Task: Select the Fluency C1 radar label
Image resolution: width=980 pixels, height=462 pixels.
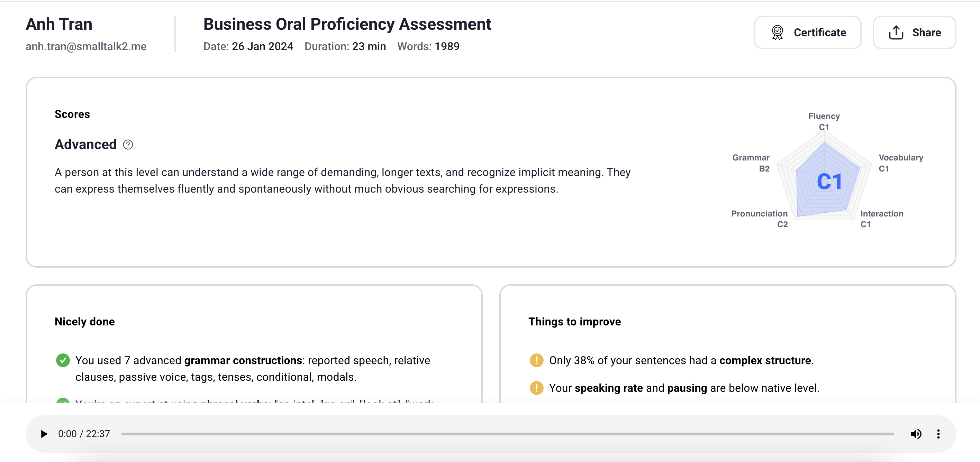Action: click(x=824, y=121)
